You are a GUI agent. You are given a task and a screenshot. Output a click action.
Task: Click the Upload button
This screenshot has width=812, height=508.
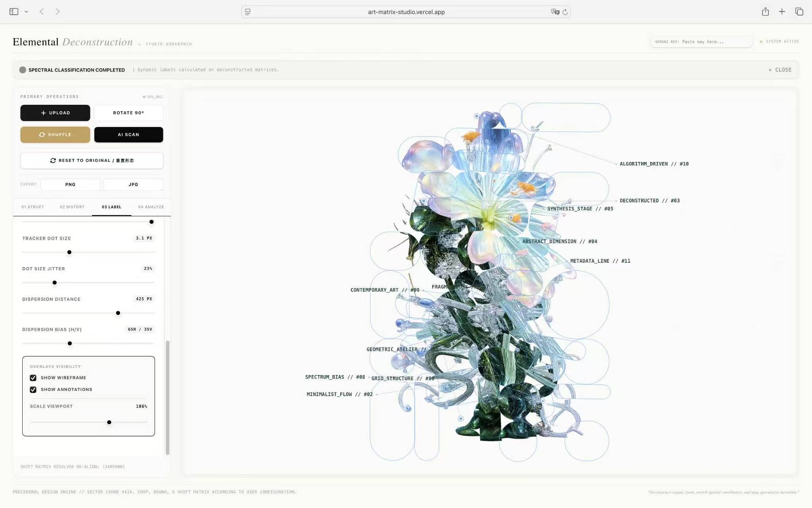(55, 113)
